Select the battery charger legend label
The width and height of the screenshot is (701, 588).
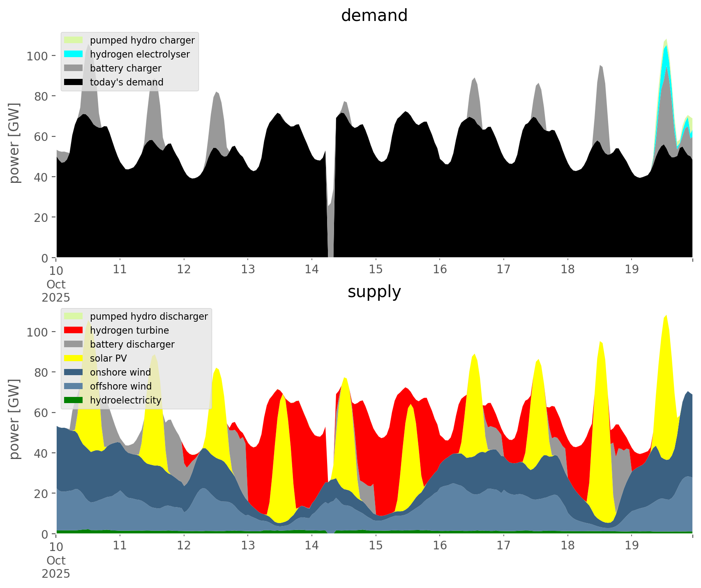click(x=125, y=68)
